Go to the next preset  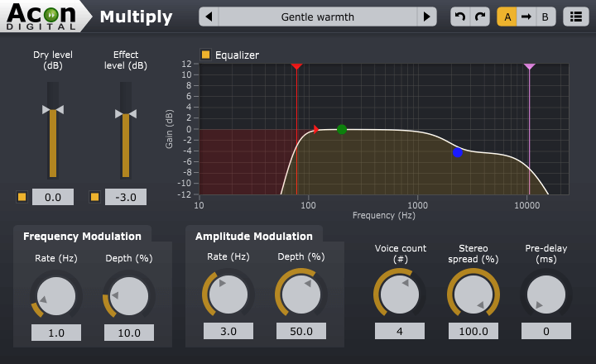pyautogui.click(x=427, y=17)
